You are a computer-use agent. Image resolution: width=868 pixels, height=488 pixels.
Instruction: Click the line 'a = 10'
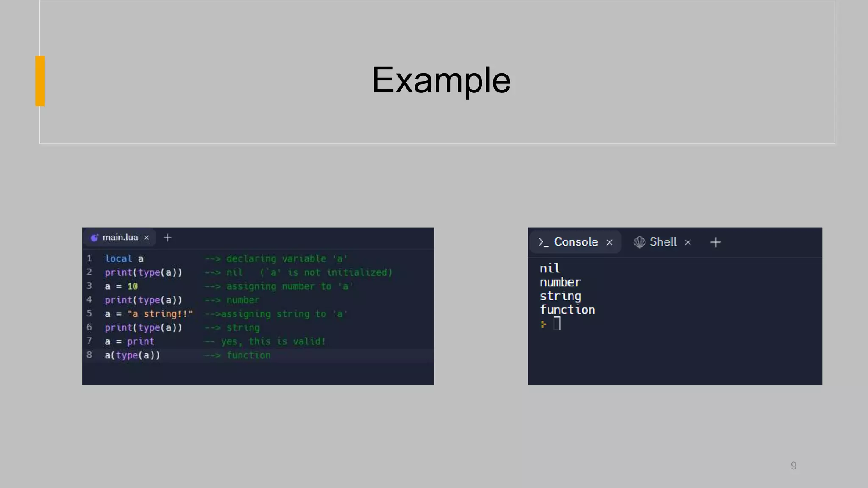click(121, 286)
